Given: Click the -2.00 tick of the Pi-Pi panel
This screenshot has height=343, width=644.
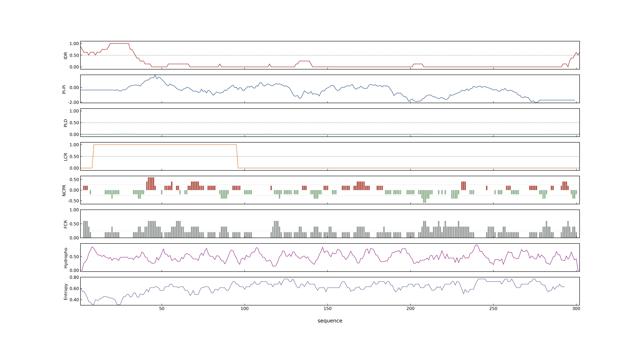Looking at the screenshot, I should [73, 102].
